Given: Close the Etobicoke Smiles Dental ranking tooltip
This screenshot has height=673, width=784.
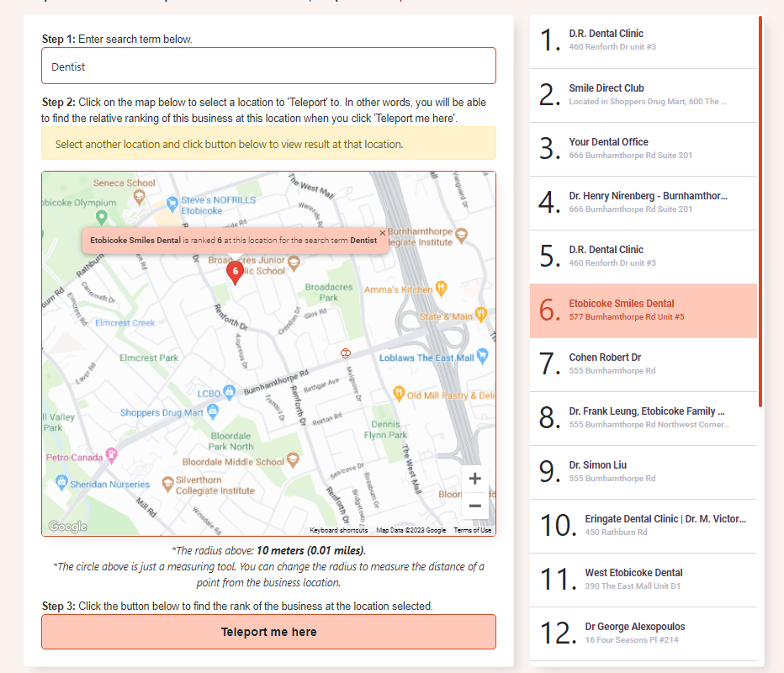Looking at the screenshot, I should (382, 232).
